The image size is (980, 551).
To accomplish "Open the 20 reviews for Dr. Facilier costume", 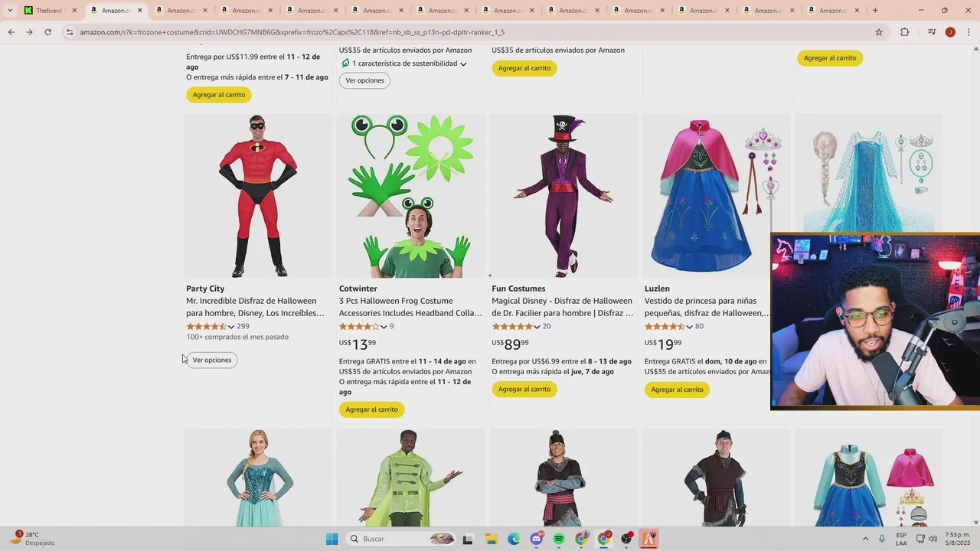I will [547, 326].
